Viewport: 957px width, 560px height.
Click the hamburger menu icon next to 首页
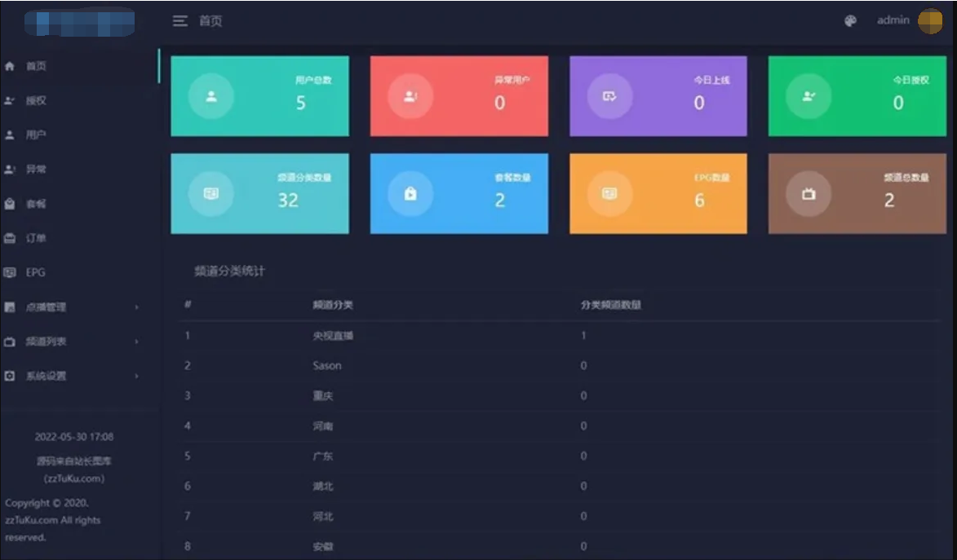[180, 21]
